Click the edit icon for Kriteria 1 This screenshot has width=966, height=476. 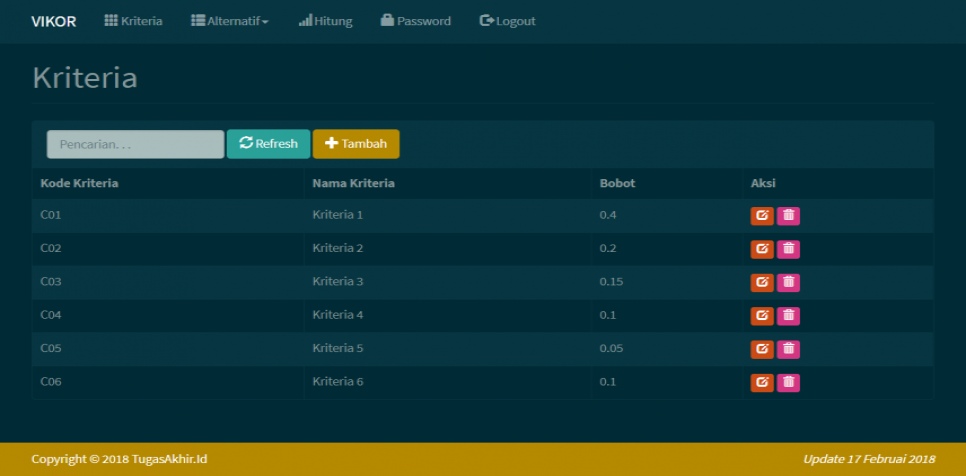[762, 215]
